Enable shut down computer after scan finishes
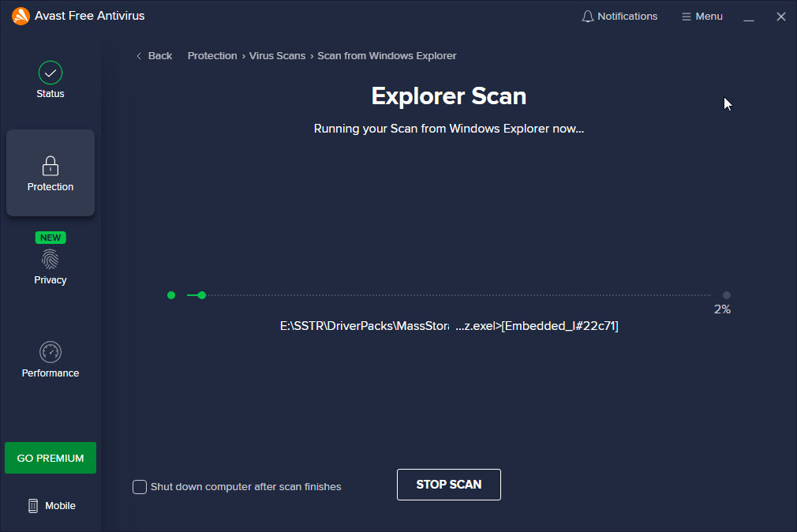The width and height of the screenshot is (797, 532). (x=140, y=487)
